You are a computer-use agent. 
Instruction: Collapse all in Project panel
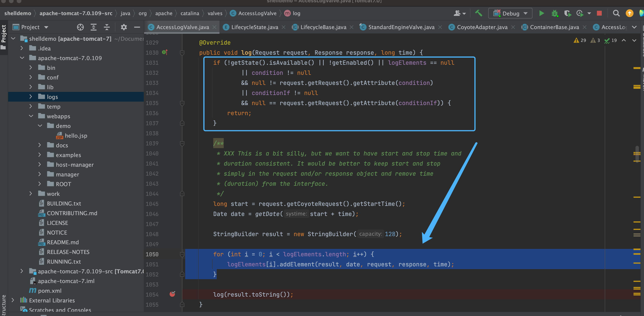pyautogui.click(x=107, y=27)
